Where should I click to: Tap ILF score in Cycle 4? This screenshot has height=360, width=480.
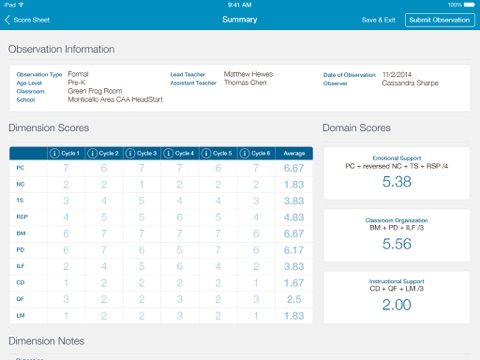tap(180, 266)
